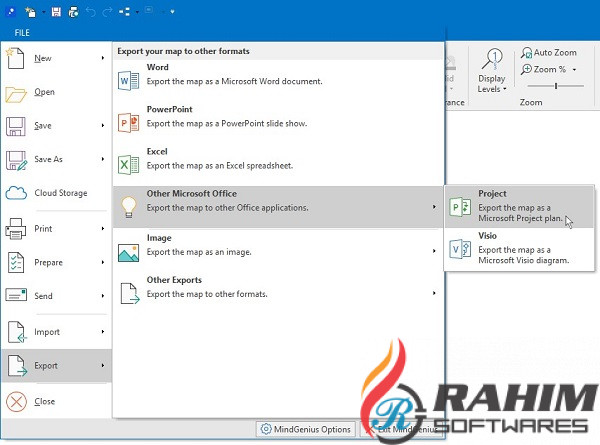This screenshot has width=600, height=445.
Task: Click the new map icon in quick access toolbar
Action: coord(30,12)
